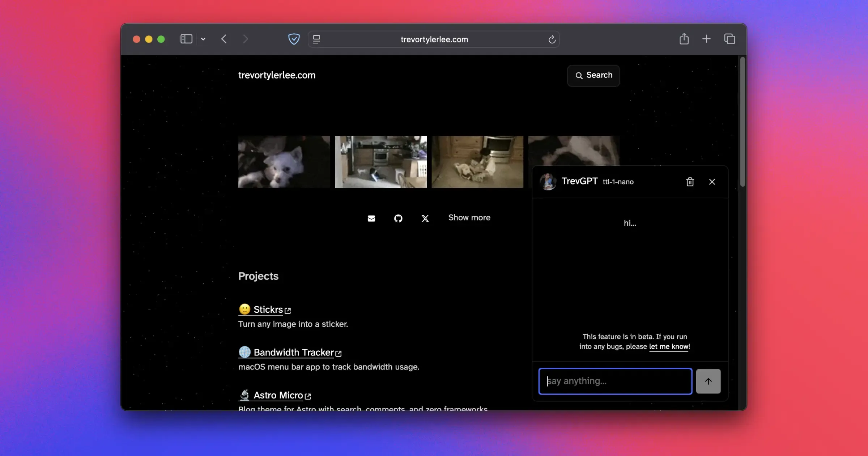Select the macOS menu bar app description
868x456 pixels.
pyautogui.click(x=329, y=367)
